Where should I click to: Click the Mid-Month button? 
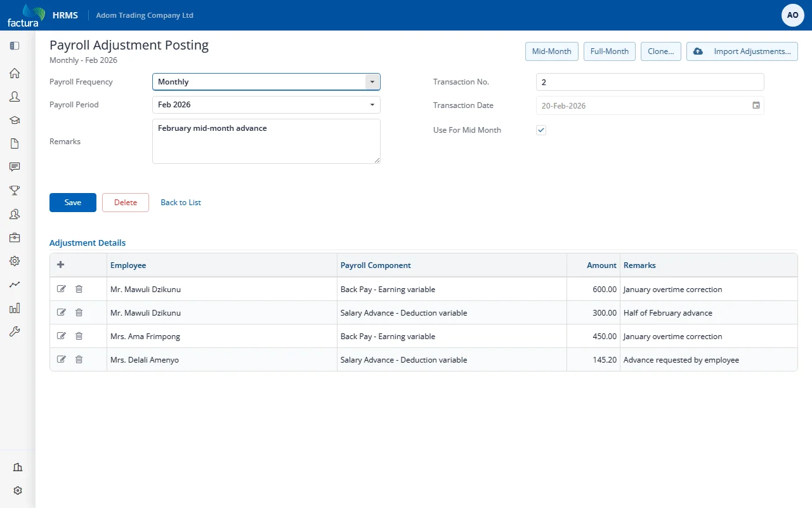point(552,51)
